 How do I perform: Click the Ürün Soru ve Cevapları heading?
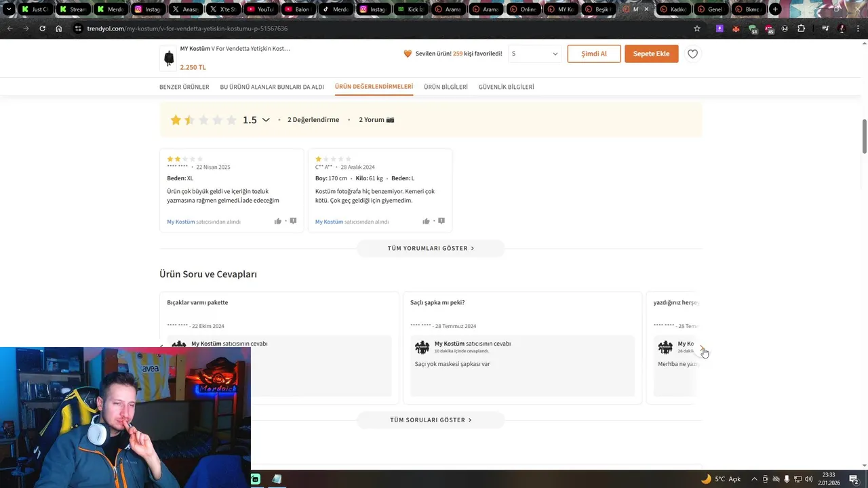pyautogui.click(x=208, y=274)
